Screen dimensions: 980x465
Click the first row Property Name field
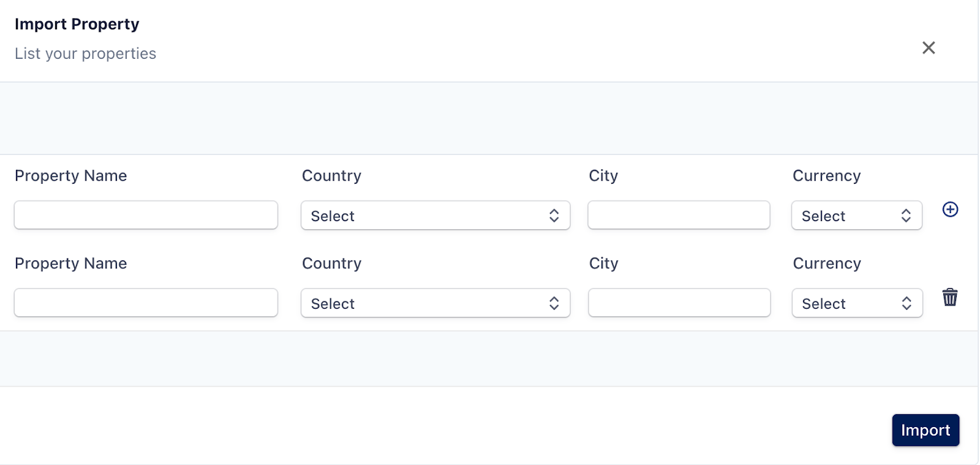(x=146, y=215)
